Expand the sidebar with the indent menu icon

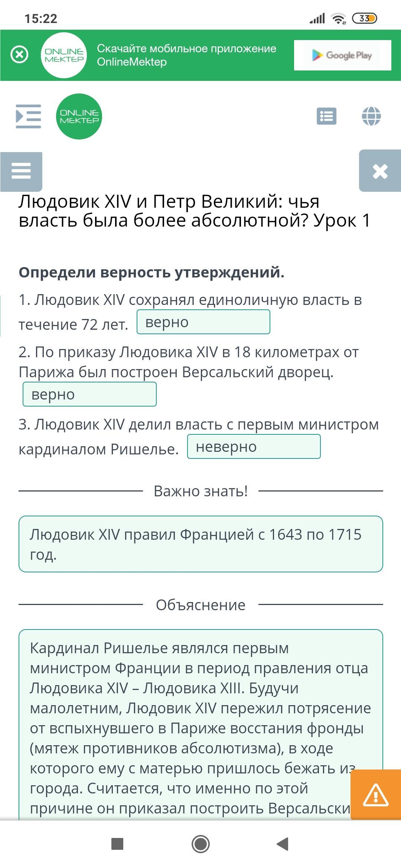(28, 116)
